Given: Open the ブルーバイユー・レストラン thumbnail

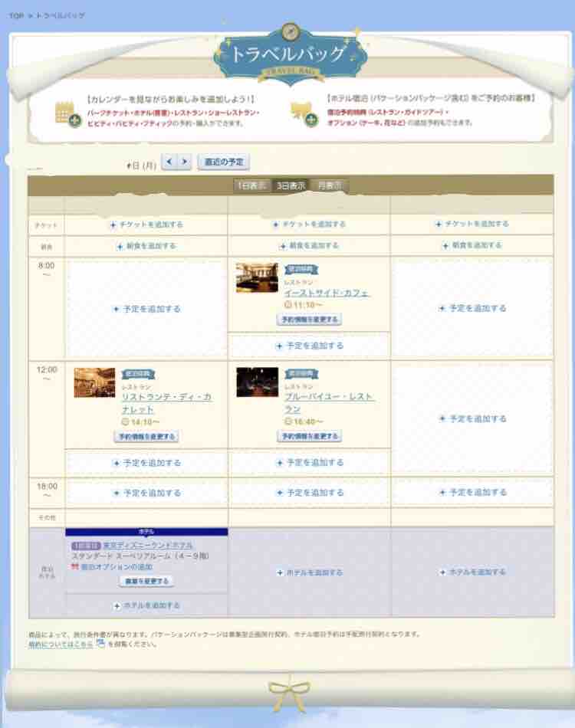Looking at the screenshot, I should (x=257, y=382).
